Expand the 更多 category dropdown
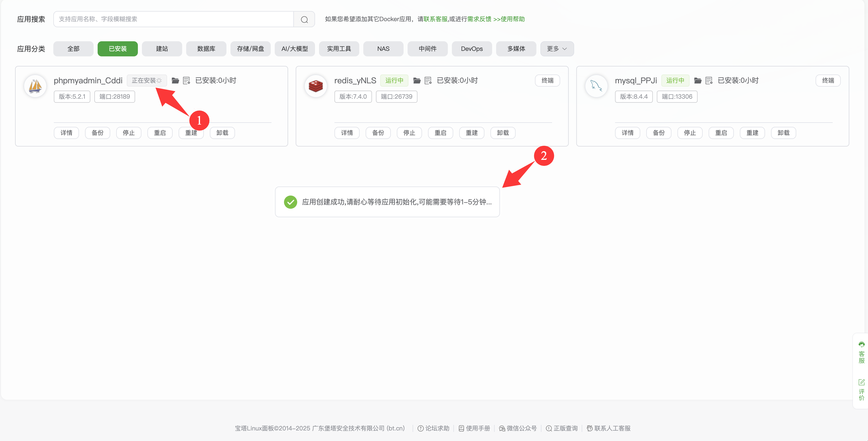 557,49
